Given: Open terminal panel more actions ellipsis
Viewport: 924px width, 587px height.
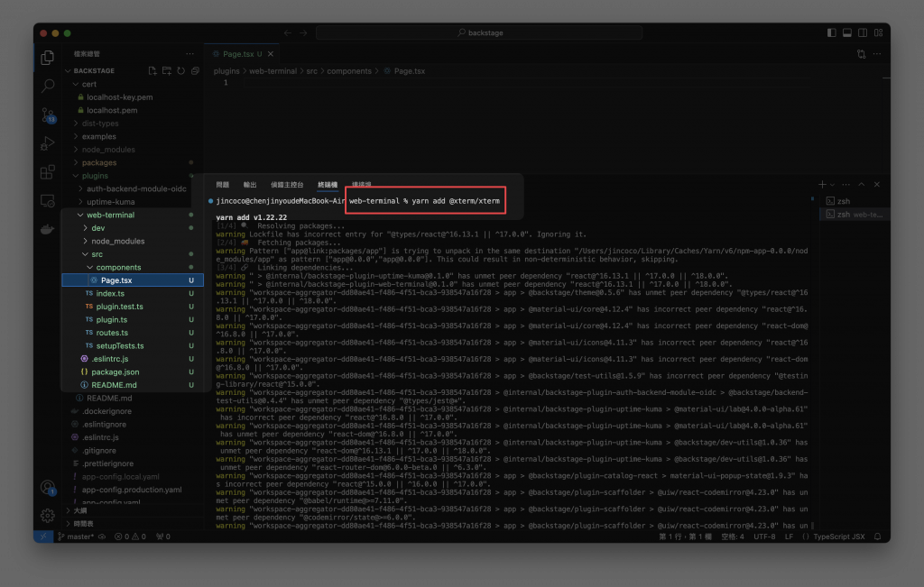Looking at the screenshot, I should (x=846, y=184).
